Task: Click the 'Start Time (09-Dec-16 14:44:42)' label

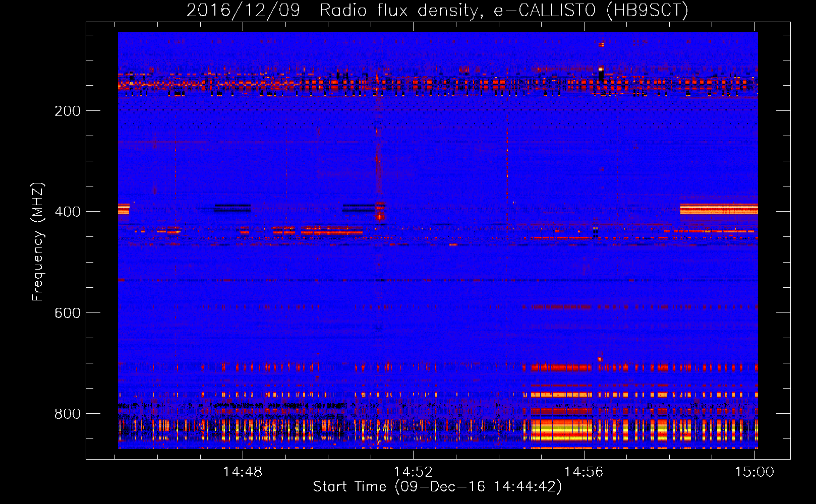Action: pos(437,487)
